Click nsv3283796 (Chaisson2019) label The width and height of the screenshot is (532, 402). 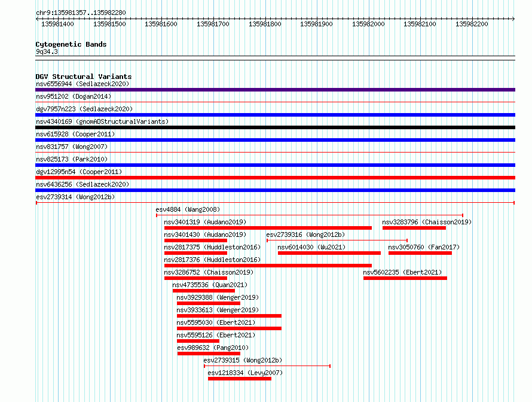[427, 222]
